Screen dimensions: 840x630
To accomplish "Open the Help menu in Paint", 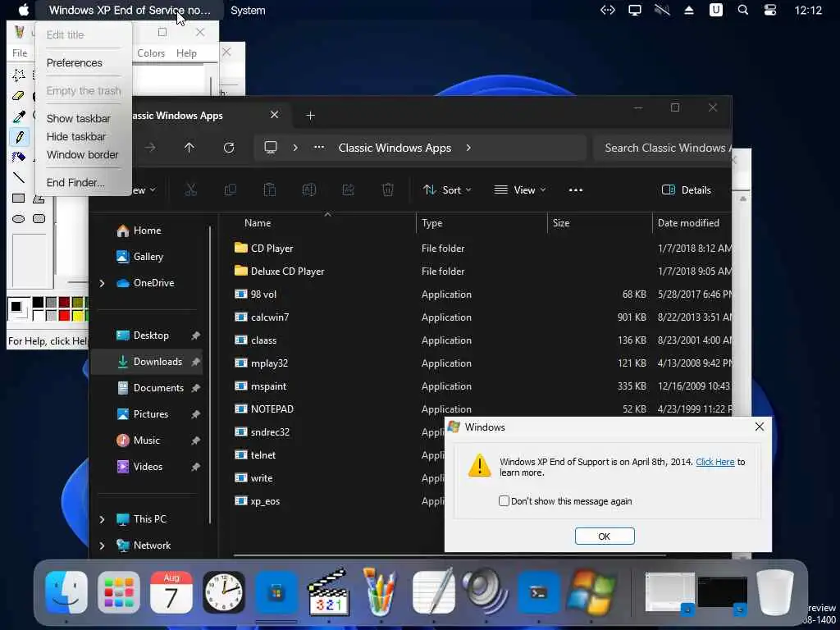I will 186,53.
